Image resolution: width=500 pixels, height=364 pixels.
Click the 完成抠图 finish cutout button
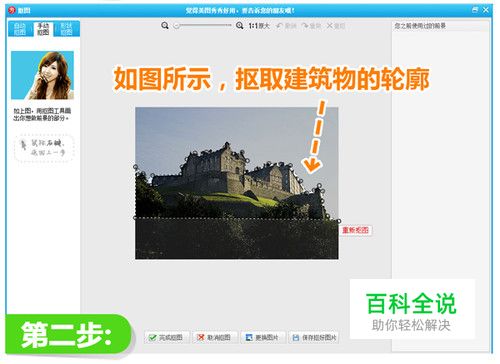pyautogui.click(x=167, y=337)
